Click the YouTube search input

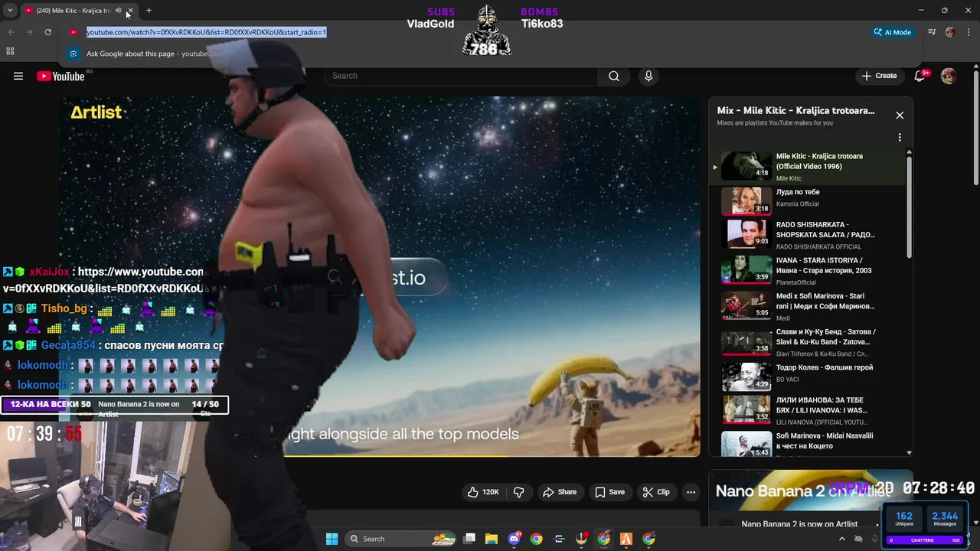[461, 76]
